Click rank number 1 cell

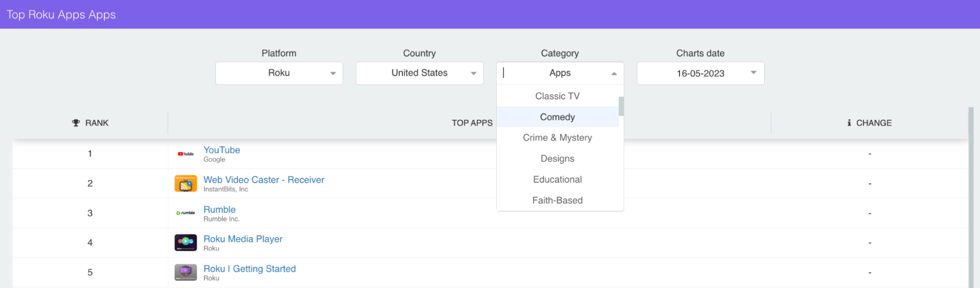click(90, 154)
